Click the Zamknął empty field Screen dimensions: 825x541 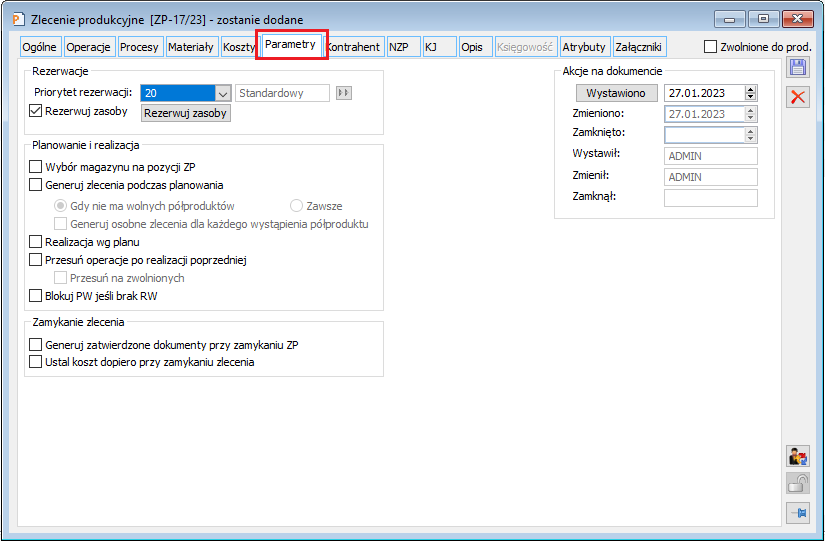[x=711, y=198]
